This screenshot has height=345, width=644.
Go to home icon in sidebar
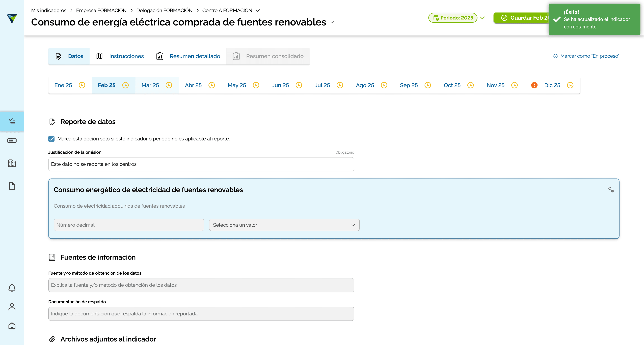(x=12, y=326)
